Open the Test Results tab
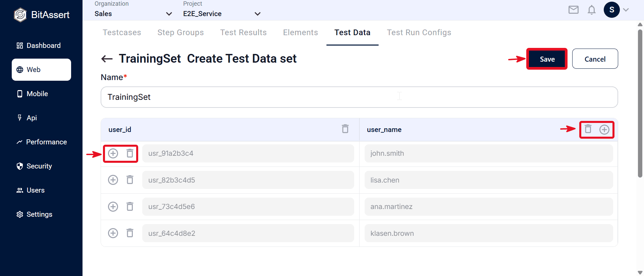The width and height of the screenshot is (644, 276). click(x=244, y=32)
